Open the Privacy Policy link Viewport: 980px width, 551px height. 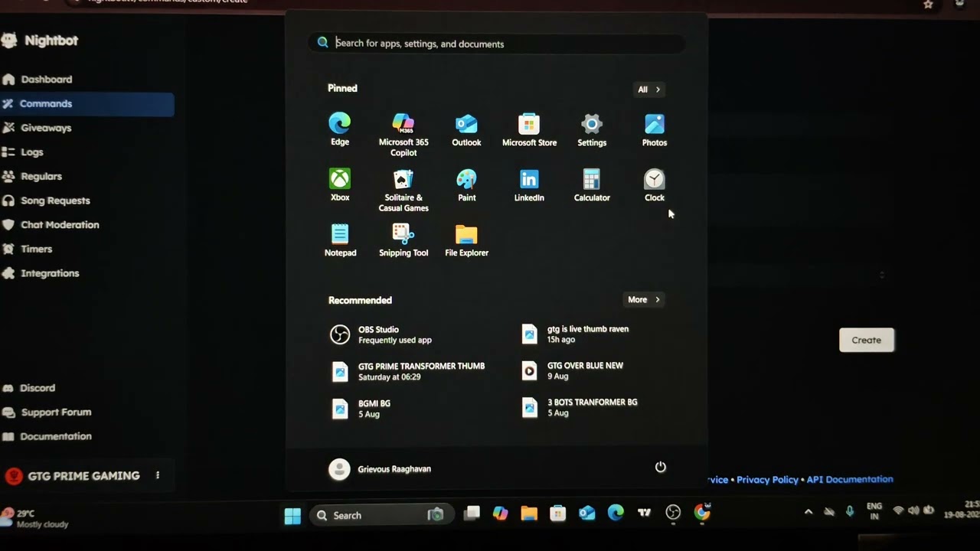pos(767,480)
